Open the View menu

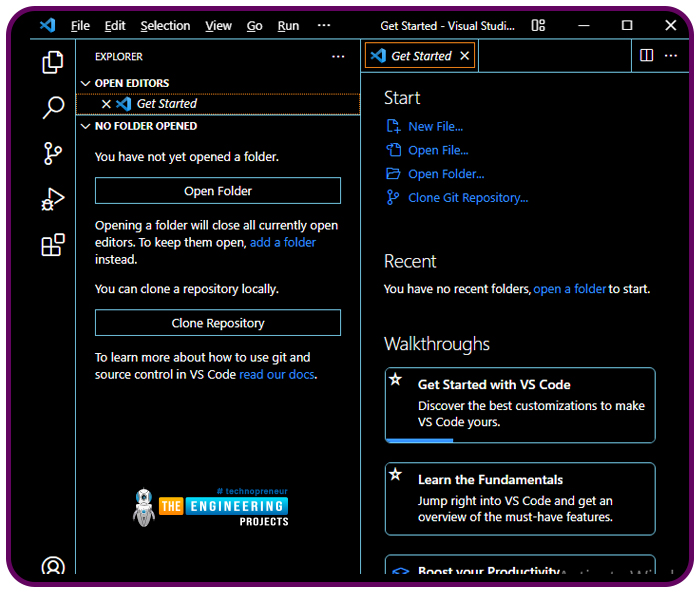point(218,26)
